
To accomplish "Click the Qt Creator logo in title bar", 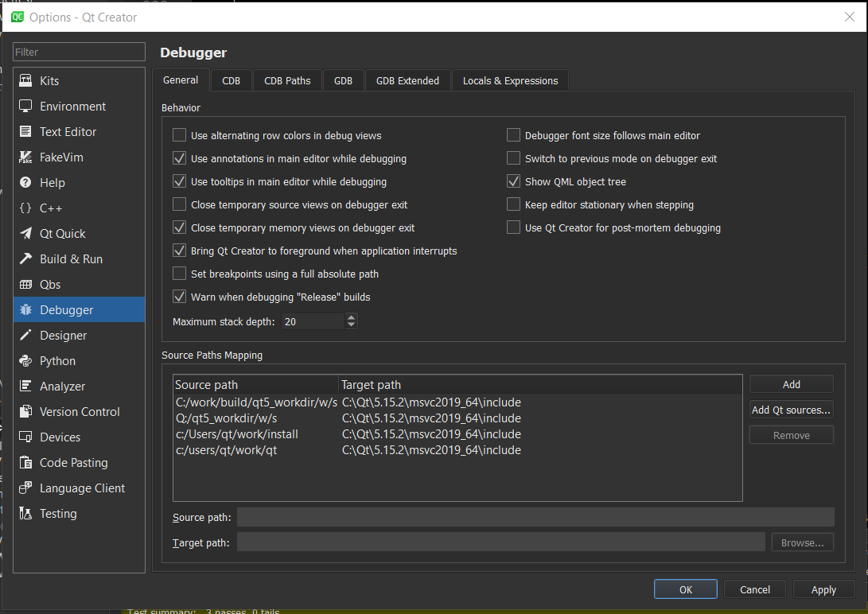I will tap(18, 17).
